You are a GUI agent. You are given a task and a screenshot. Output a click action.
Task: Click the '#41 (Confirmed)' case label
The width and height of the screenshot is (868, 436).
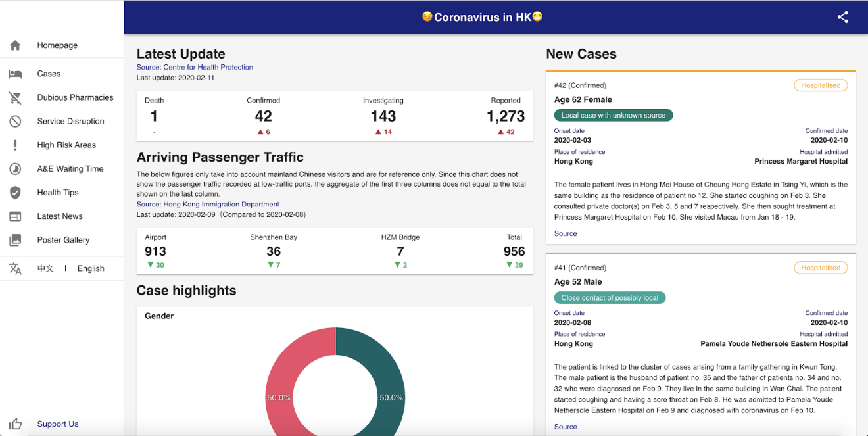[580, 268]
